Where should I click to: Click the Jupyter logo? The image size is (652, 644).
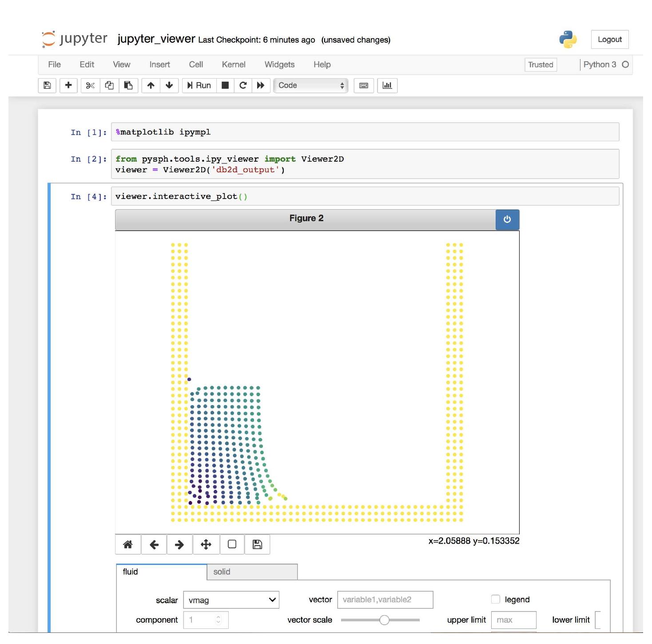[x=75, y=39]
